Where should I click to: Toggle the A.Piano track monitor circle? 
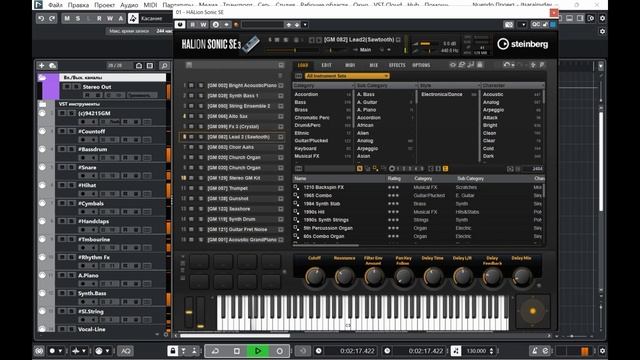click(42, 275)
